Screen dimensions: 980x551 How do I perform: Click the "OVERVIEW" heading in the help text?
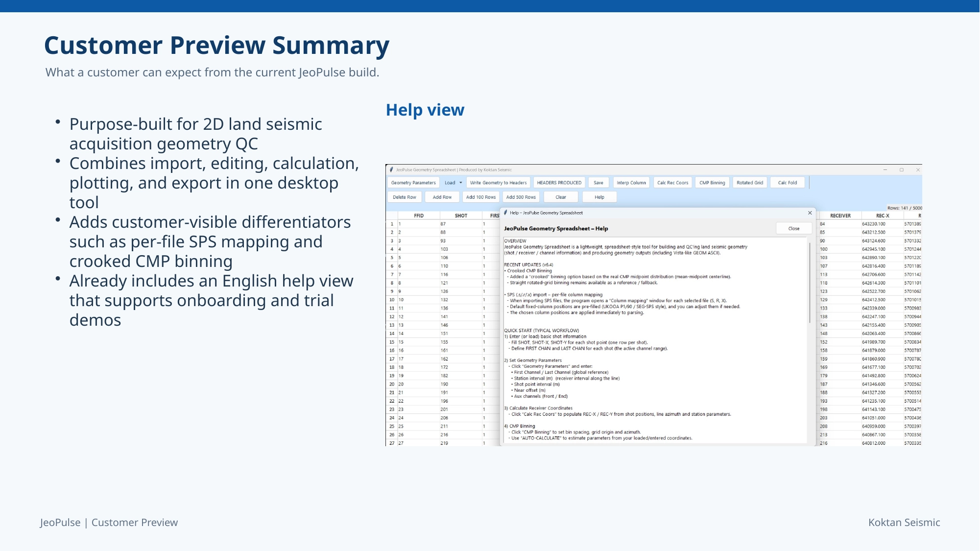coord(515,241)
